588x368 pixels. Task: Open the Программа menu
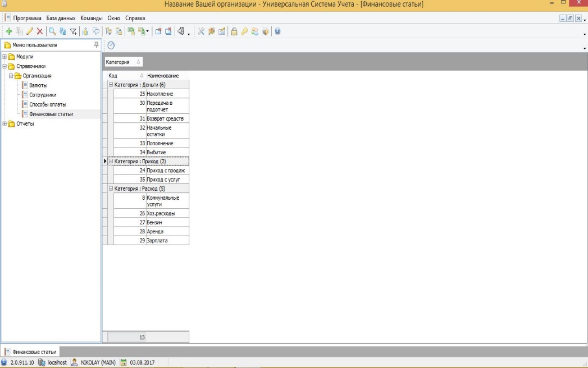click(x=27, y=18)
